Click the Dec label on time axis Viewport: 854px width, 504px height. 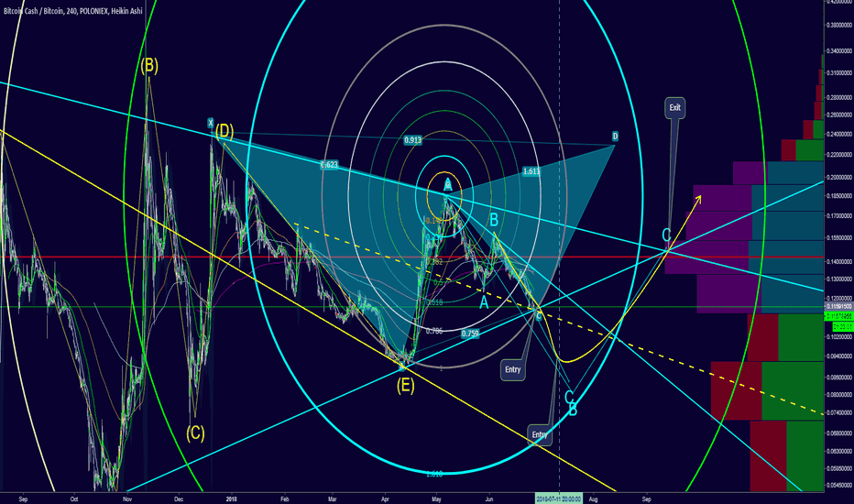click(x=179, y=499)
